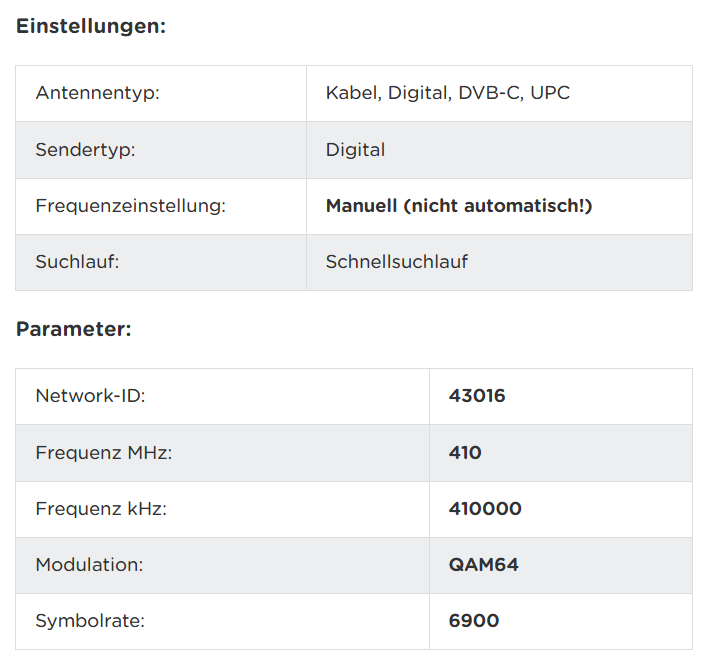
Task: Click the Network-ID value 43016
Action: (477, 396)
